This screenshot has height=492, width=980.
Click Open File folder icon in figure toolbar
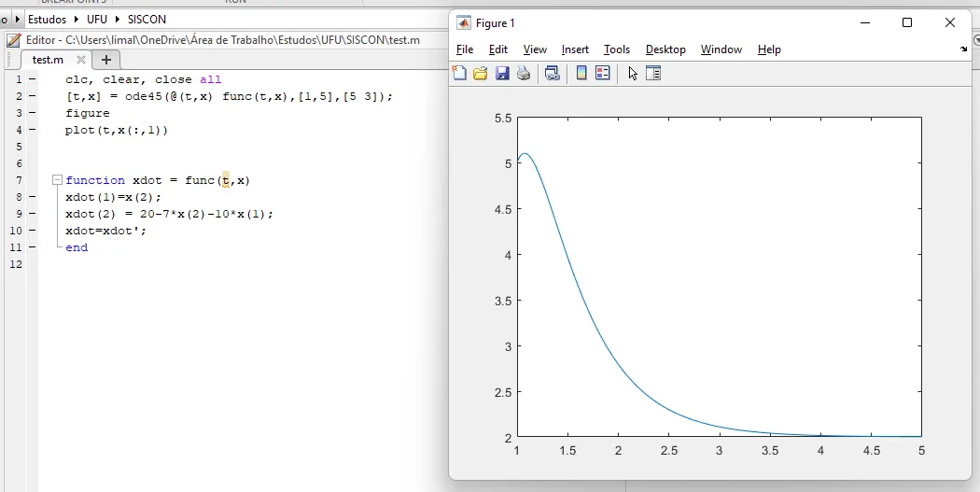pyautogui.click(x=481, y=74)
